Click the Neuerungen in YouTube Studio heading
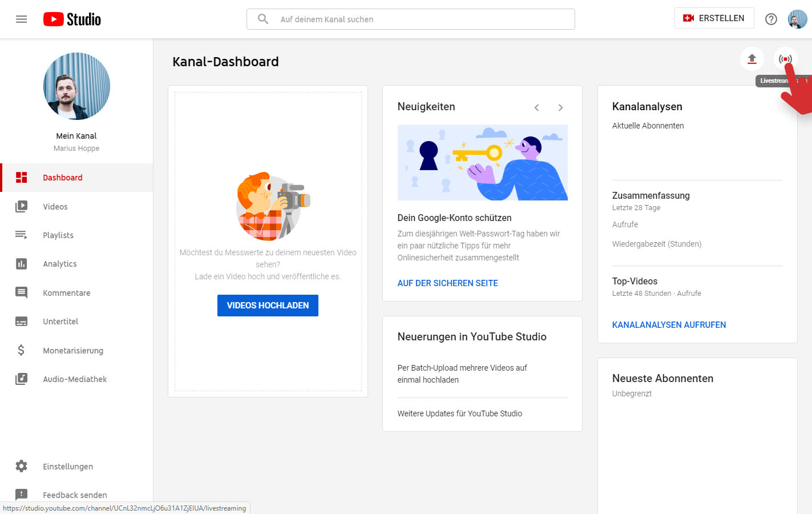812x514 pixels. pos(472,337)
